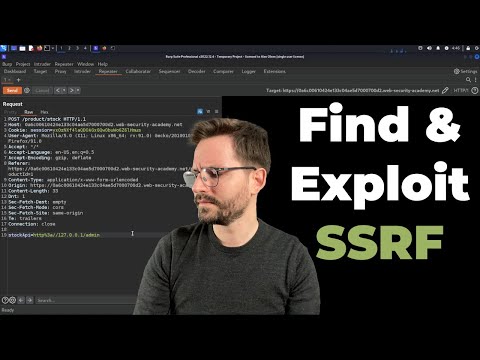Open the protocol help question mark icon
480x360 pixels.
click(475, 90)
